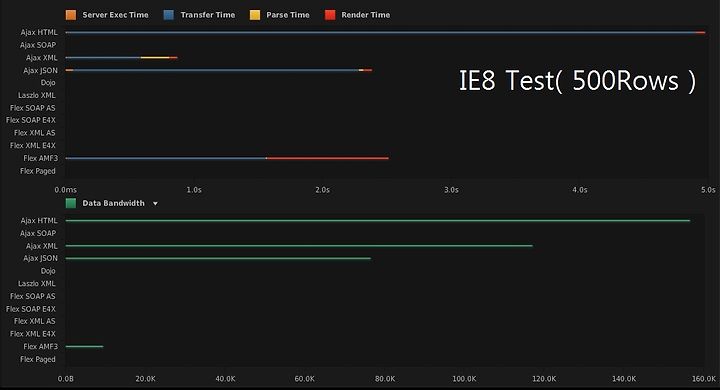
Task: Click Flex AMF3 label in bandwidth chart
Action: [40, 346]
